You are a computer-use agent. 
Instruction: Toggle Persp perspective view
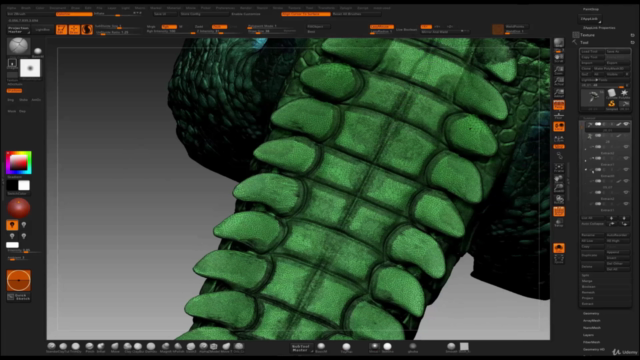click(x=559, y=105)
